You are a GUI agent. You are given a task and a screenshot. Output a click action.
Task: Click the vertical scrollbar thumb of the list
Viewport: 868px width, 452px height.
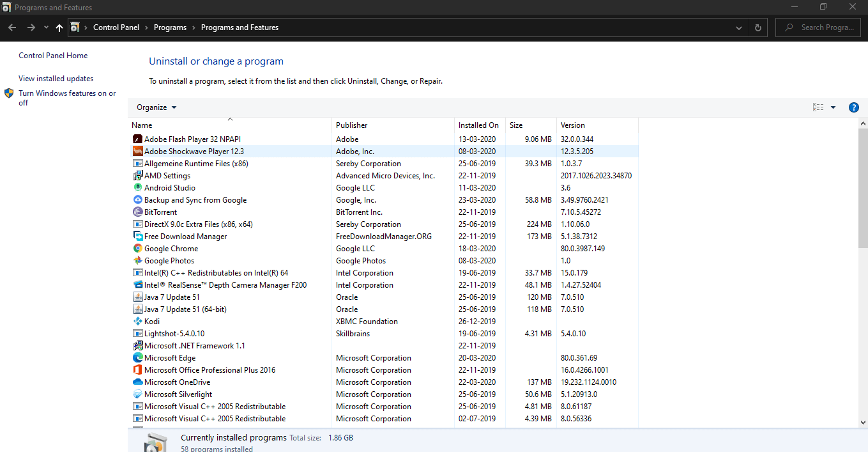pos(863,188)
